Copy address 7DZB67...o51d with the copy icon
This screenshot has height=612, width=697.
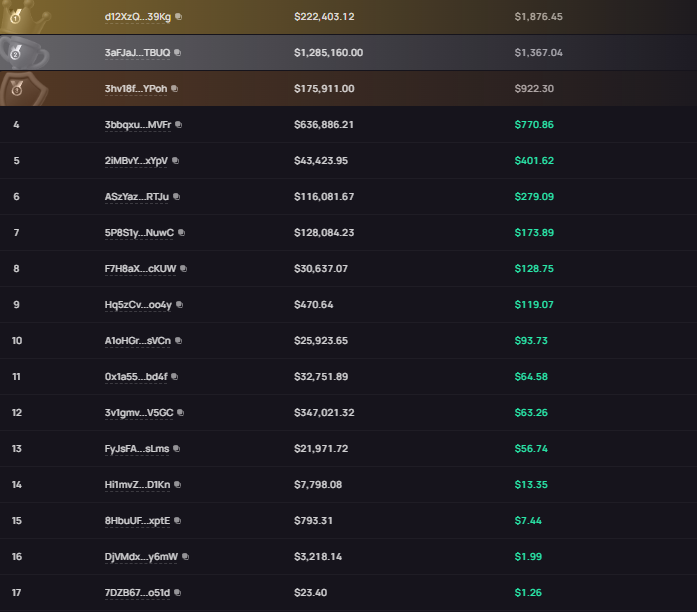pos(177,592)
